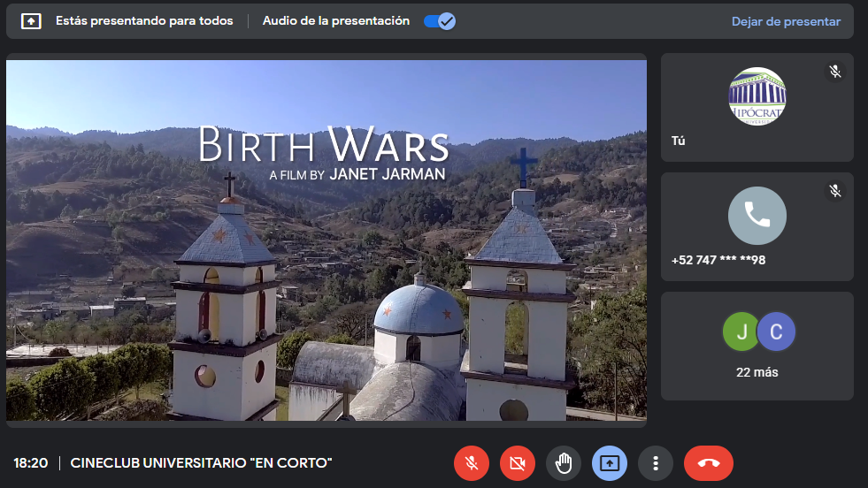This screenshot has width=868, height=488.
Task: Click muted mic icon on phone participant tile
Action: [x=834, y=191]
